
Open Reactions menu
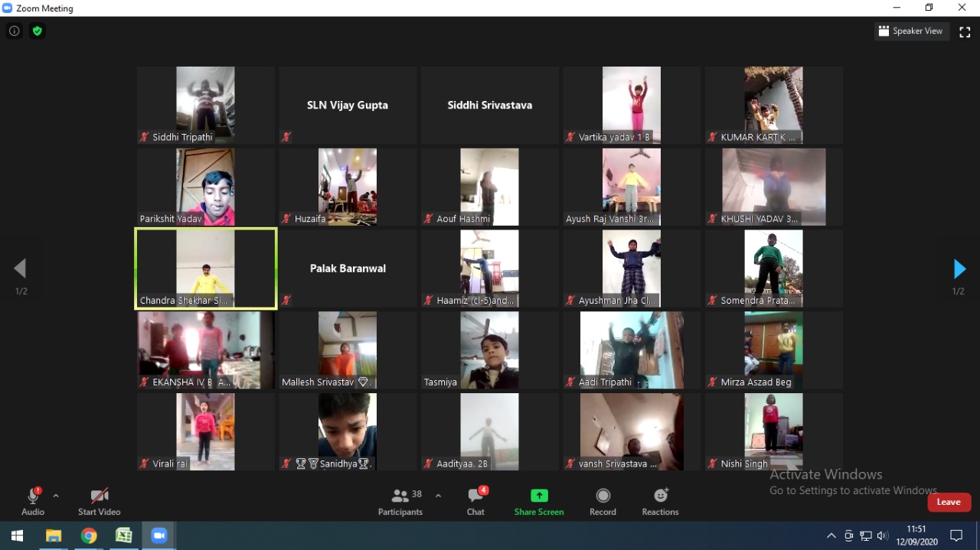coord(660,502)
